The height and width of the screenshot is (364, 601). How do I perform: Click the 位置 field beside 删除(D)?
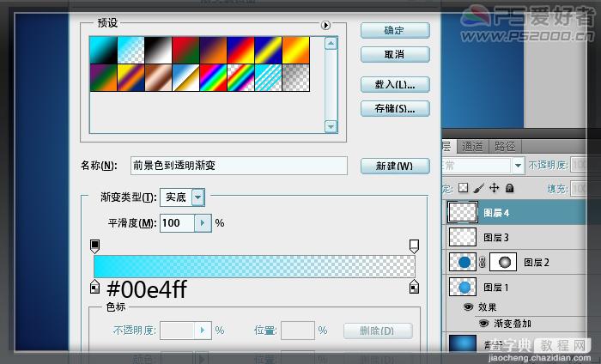click(x=298, y=331)
